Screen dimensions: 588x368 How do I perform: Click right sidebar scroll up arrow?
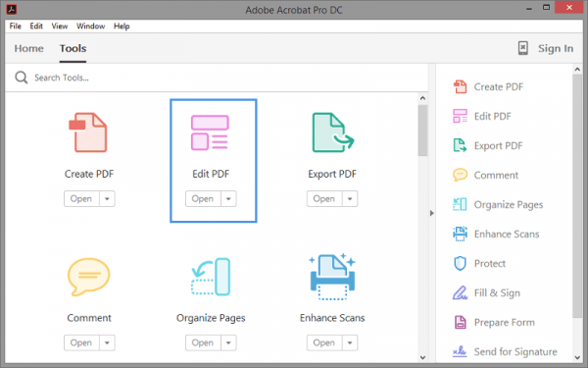click(x=577, y=70)
